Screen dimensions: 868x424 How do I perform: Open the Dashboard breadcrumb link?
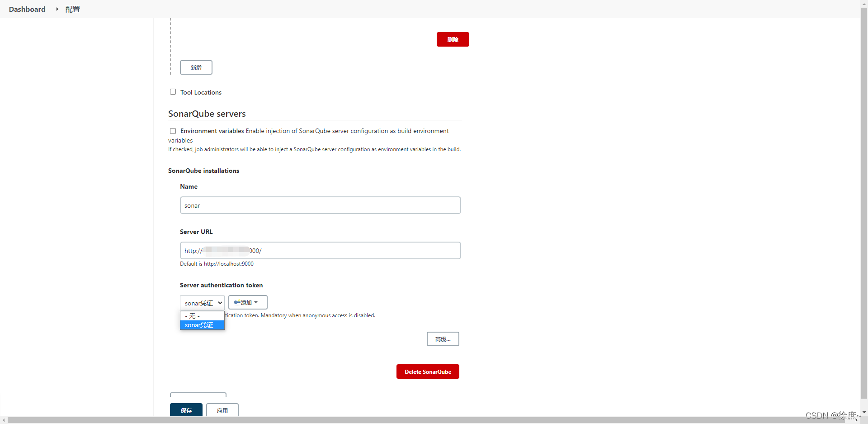27,9
